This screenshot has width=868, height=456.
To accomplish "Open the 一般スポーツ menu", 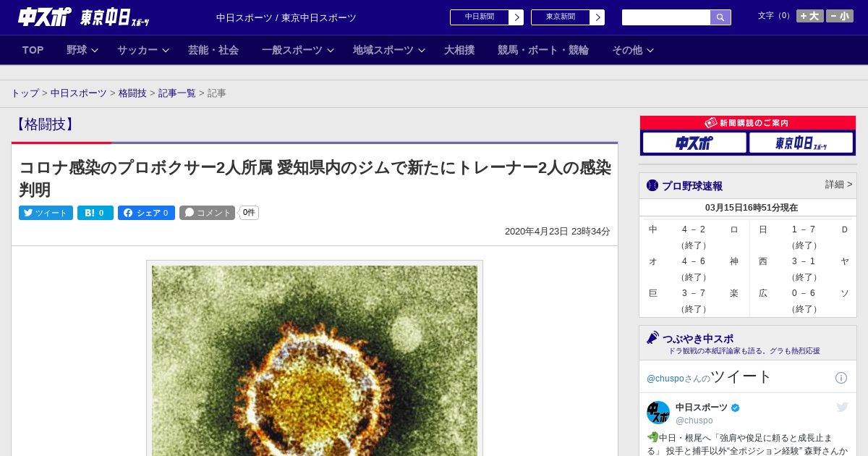I will point(292,50).
